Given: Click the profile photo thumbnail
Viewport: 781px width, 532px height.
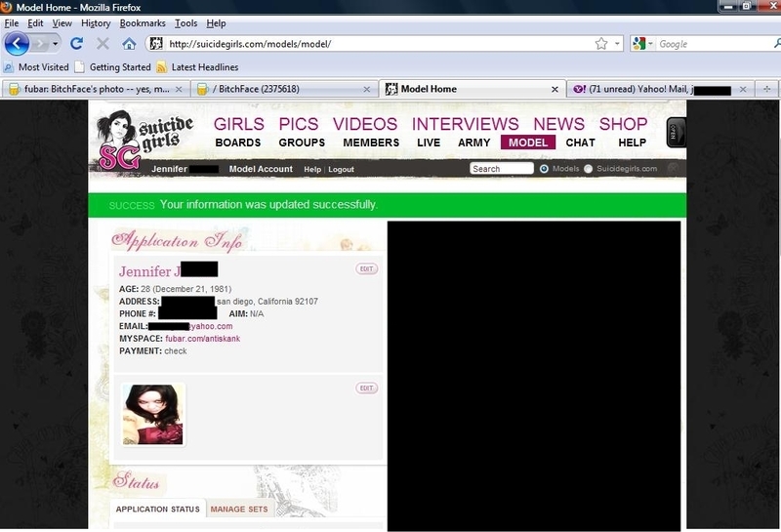Looking at the screenshot, I should point(153,415).
